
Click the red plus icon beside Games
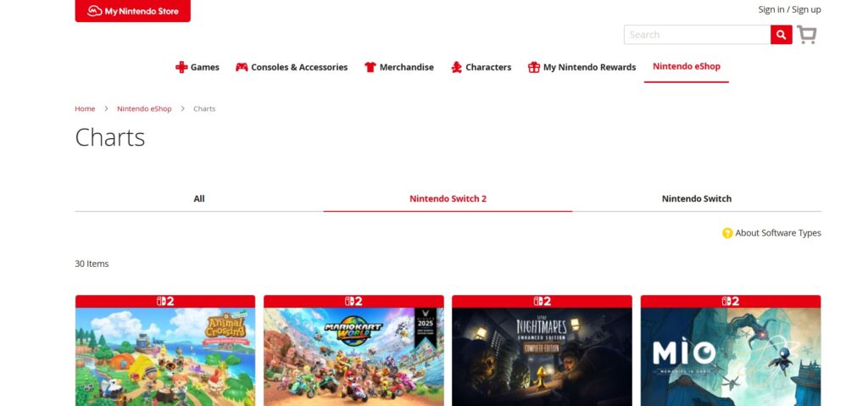(x=181, y=67)
